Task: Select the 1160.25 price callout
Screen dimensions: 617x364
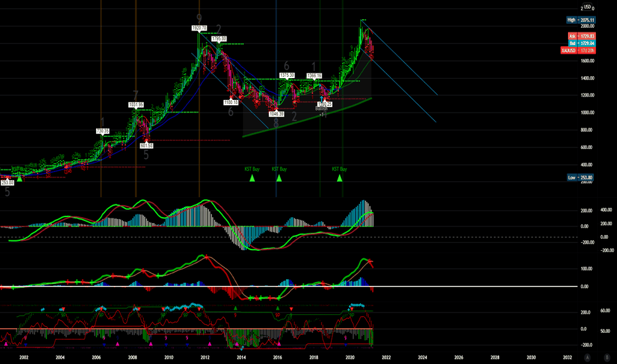Action: point(324,105)
